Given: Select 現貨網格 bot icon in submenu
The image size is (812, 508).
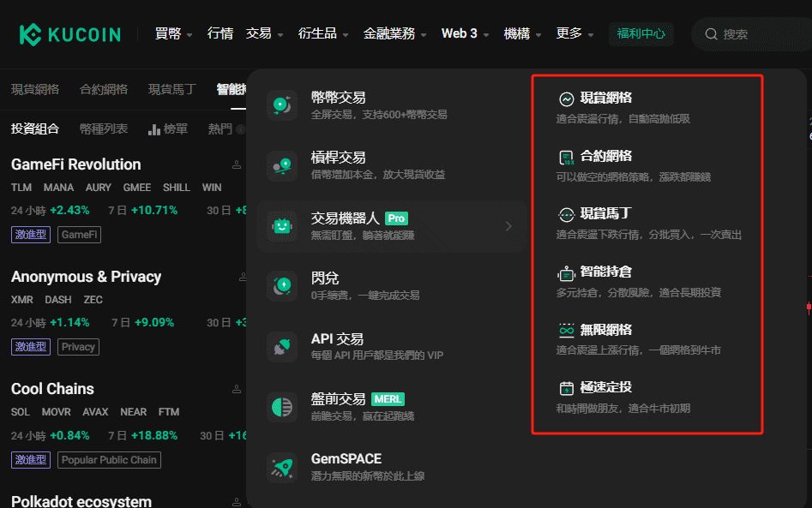Looking at the screenshot, I should 567,99.
